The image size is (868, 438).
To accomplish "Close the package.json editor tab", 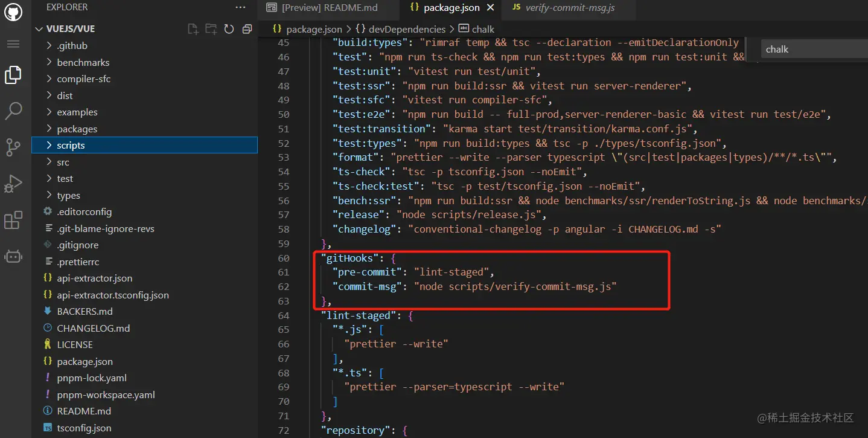I will click(x=490, y=7).
